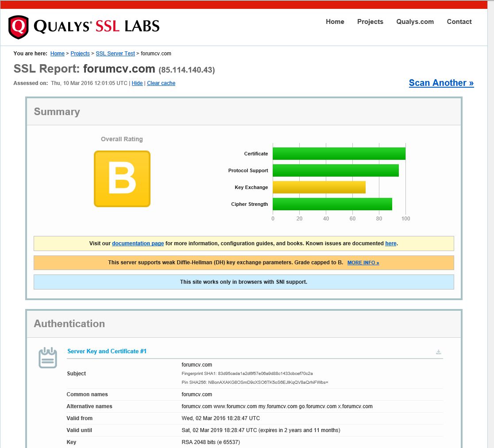Click the Valid until date value
The height and width of the screenshot is (448, 494).
(261, 430)
